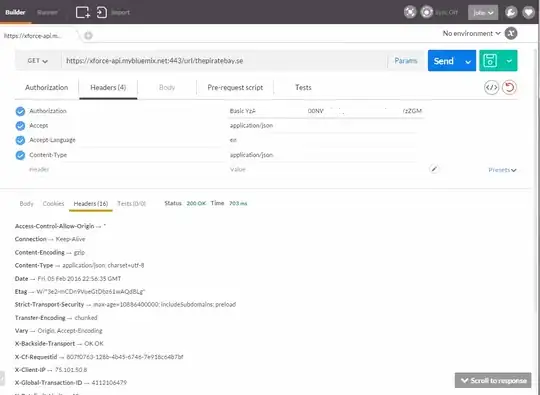Uncheck the Accept-Language header checkbox
The image size is (540, 395).
[20, 140]
